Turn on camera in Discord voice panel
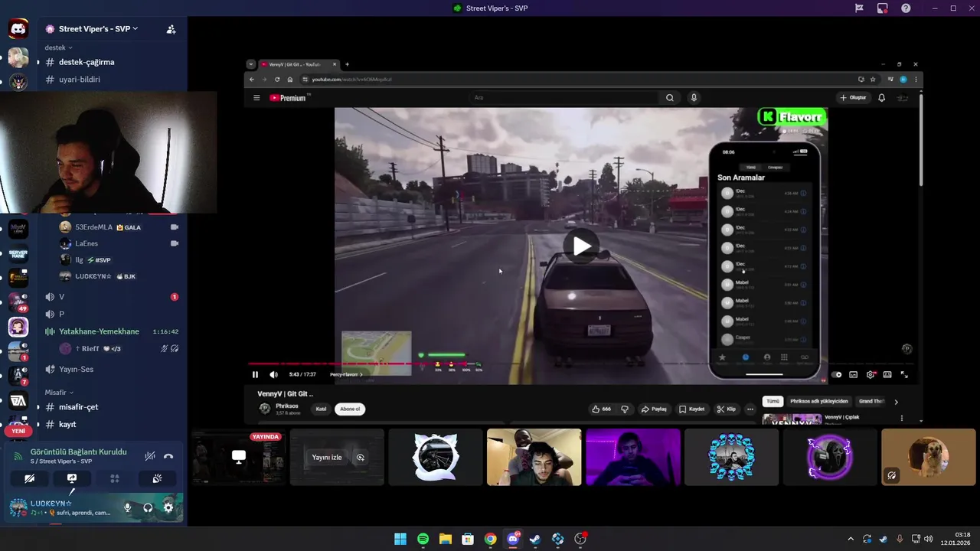The image size is (980, 551). point(29,478)
